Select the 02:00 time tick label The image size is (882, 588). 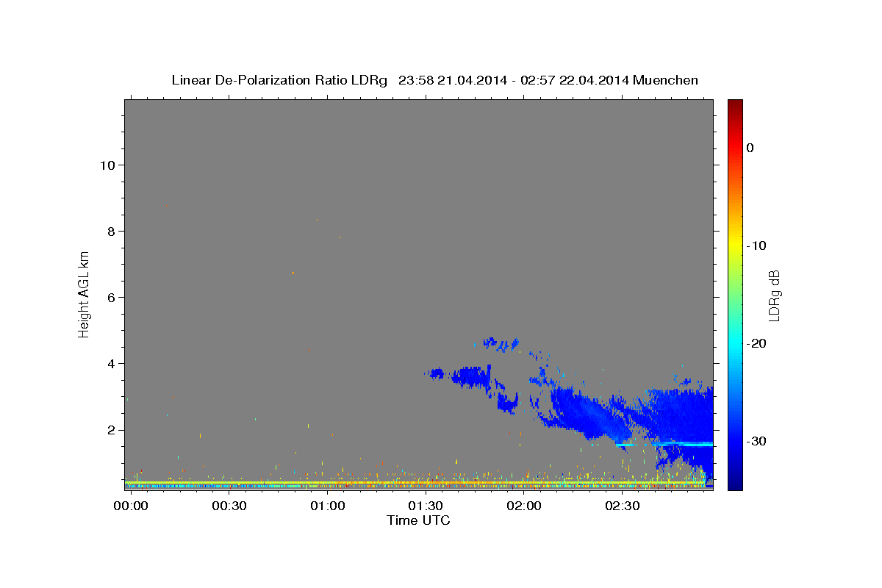(524, 506)
